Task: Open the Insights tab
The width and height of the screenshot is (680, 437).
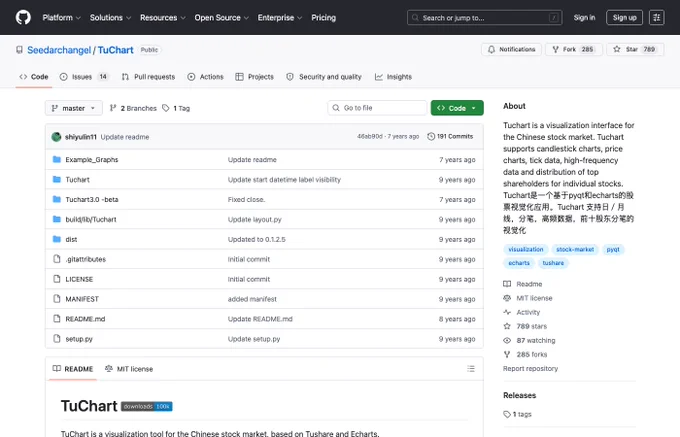Action: (393, 77)
